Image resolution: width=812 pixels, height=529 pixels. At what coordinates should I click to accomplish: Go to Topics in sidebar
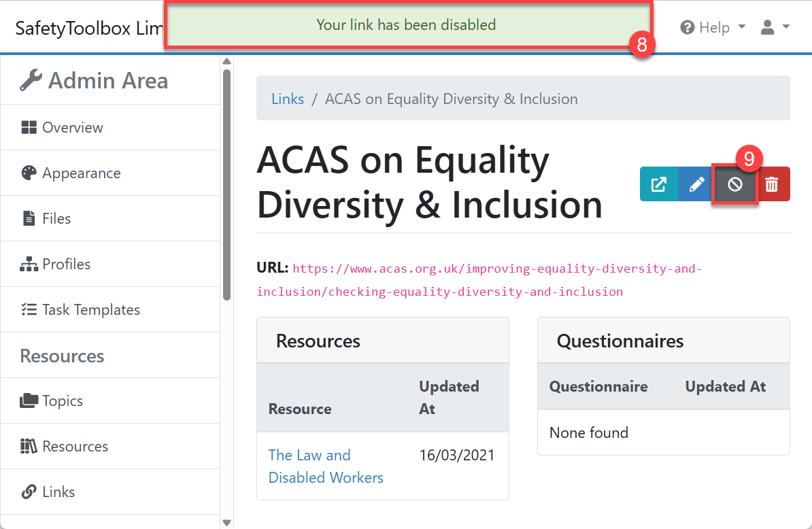[x=110, y=400]
